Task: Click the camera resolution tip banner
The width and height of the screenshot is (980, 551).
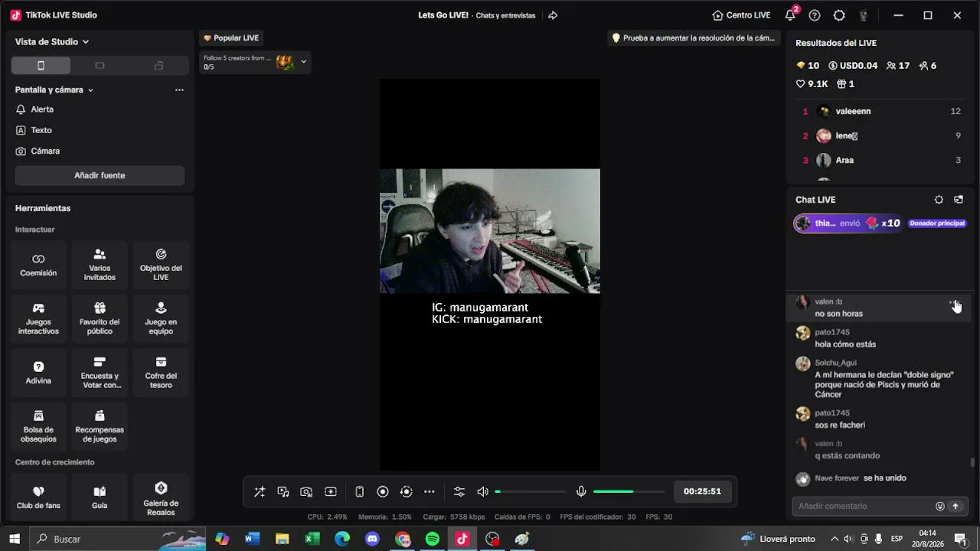Action: click(x=694, y=38)
